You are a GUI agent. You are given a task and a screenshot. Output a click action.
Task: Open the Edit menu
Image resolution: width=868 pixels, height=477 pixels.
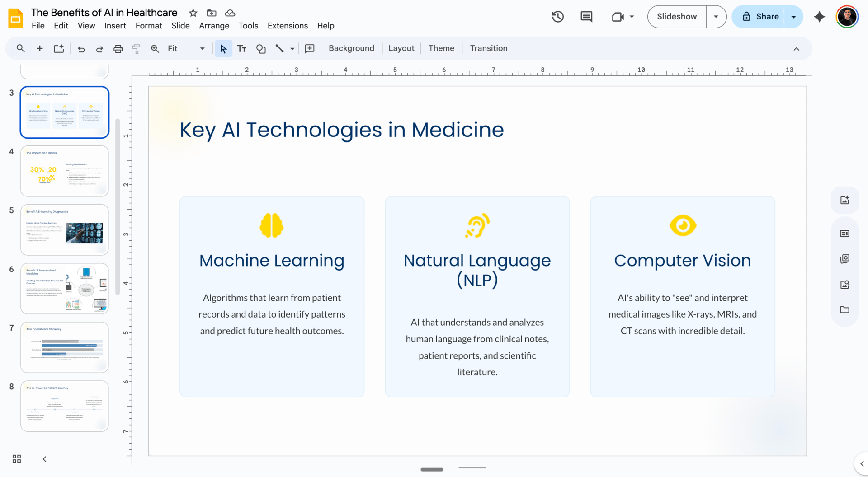point(61,26)
